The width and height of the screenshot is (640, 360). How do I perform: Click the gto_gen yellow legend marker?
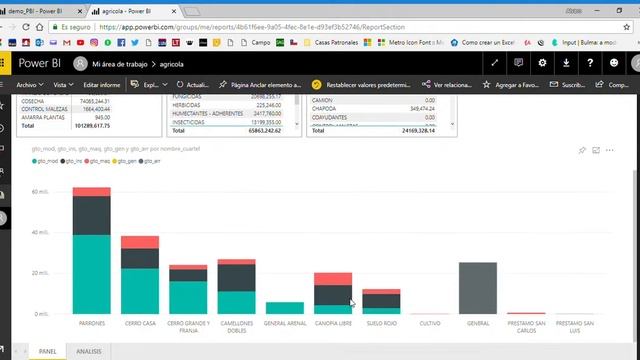click(x=115, y=161)
